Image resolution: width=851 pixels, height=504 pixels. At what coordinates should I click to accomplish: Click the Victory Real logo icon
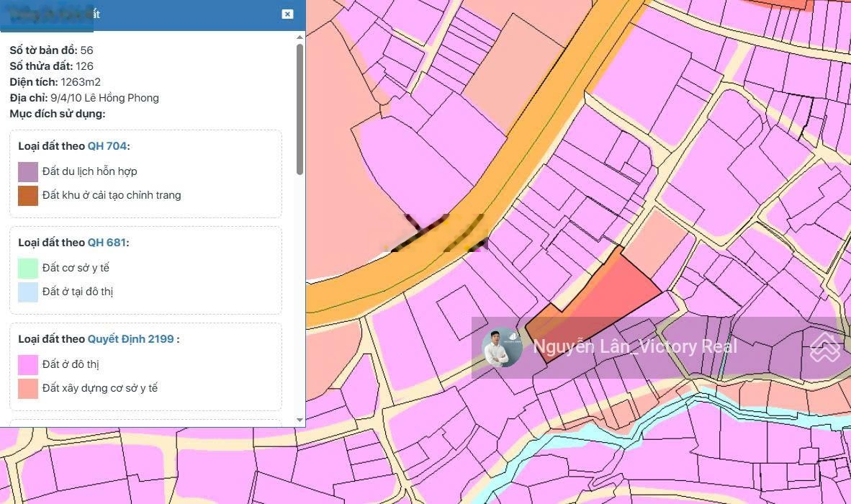tap(825, 347)
